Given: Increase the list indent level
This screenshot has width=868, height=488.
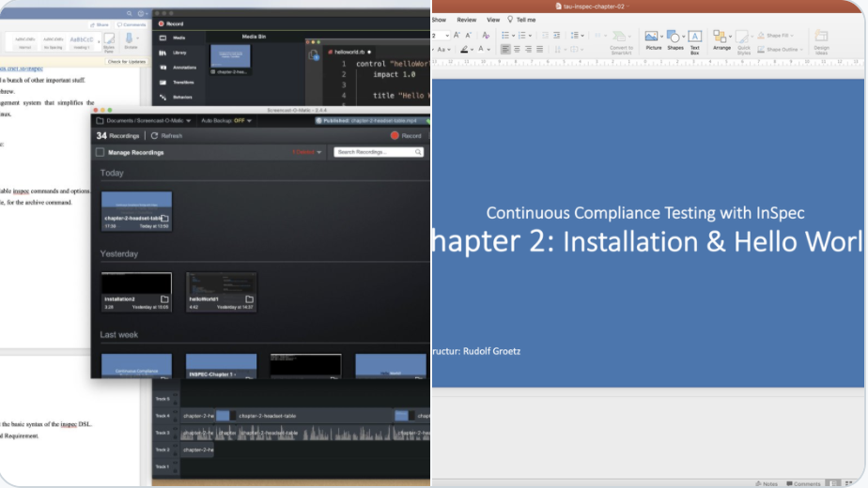Looking at the screenshot, I should coord(556,35).
